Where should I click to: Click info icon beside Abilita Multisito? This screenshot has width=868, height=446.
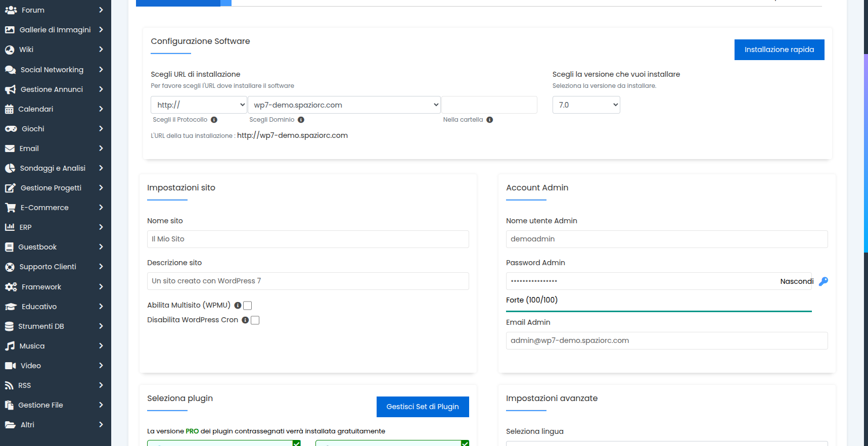[238, 306]
